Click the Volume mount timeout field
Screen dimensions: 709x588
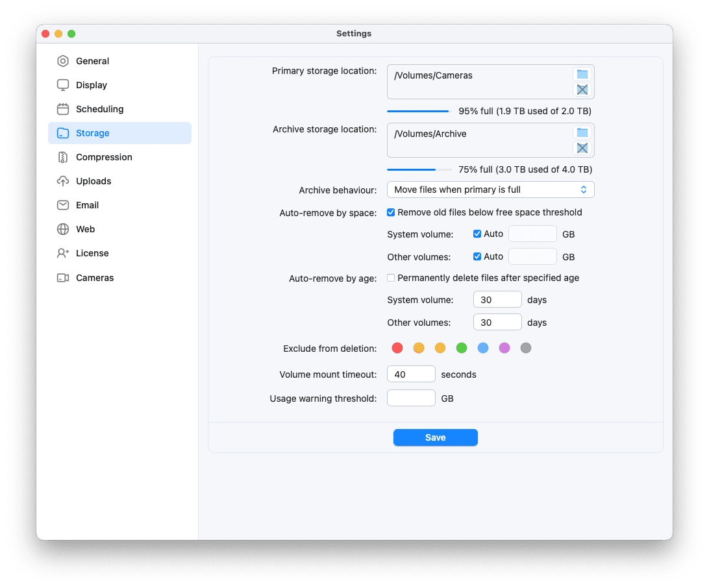411,374
